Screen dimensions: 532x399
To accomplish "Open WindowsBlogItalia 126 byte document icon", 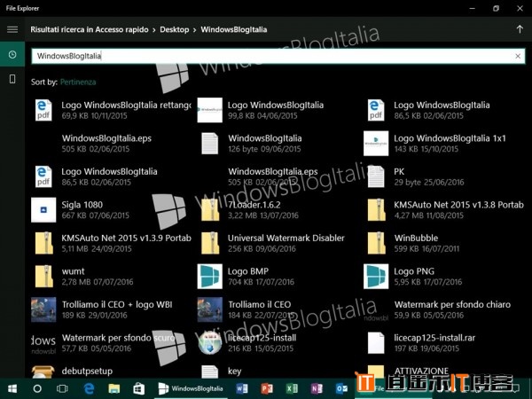I will coord(209,144).
